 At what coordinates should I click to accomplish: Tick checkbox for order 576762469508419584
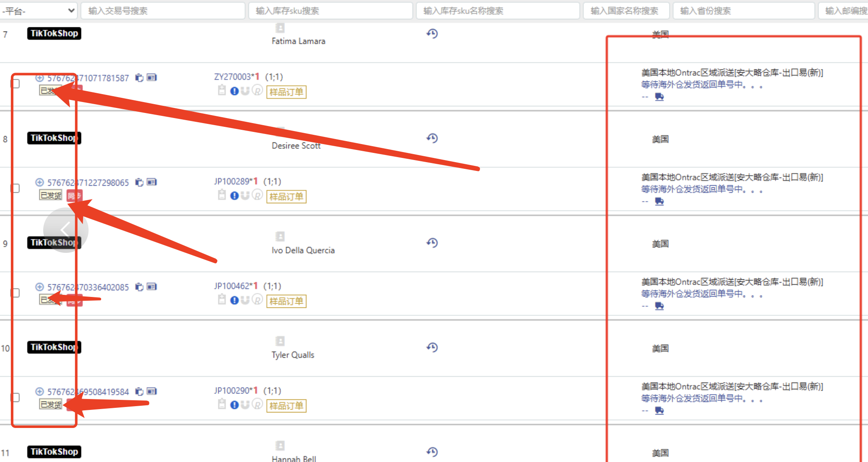tap(16, 397)
